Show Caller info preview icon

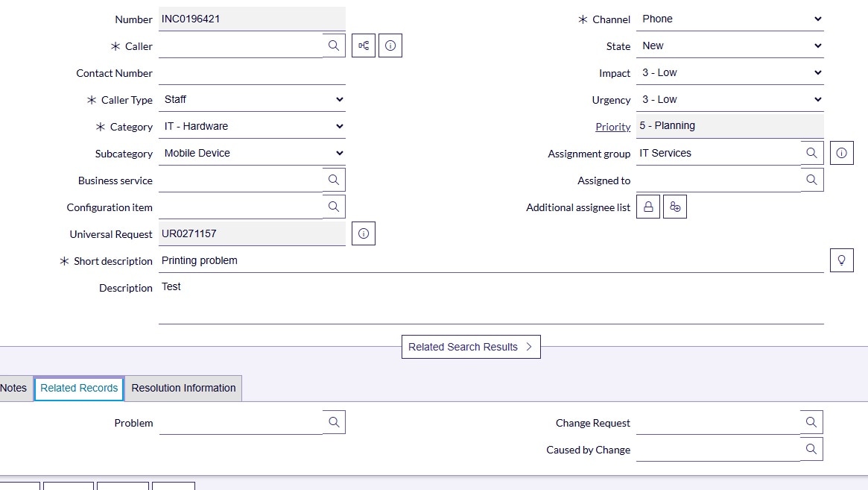pyautogui.click(x=390, y=45)
